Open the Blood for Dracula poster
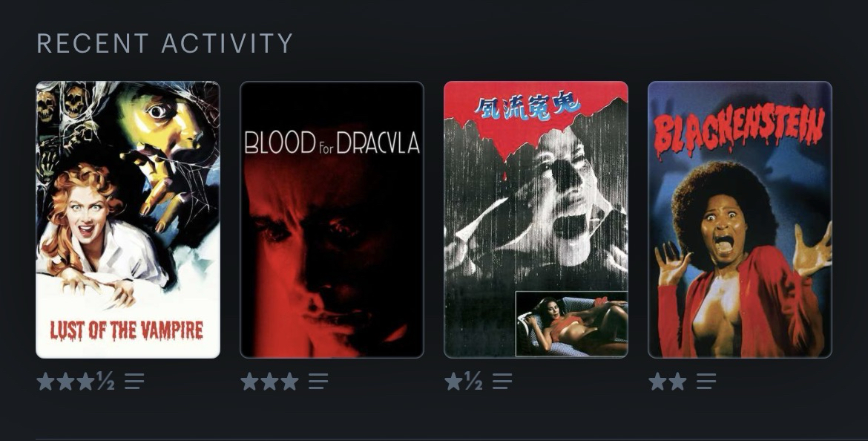 332,220
